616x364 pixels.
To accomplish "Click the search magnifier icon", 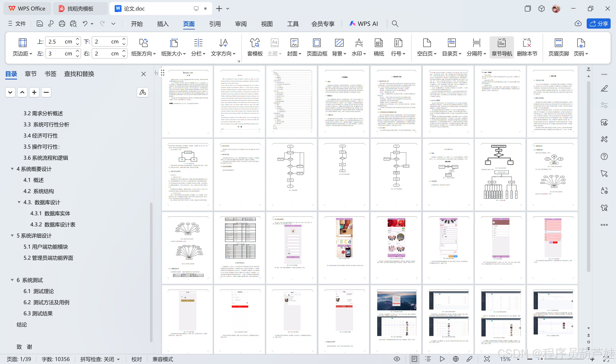I will pos(395,24).
